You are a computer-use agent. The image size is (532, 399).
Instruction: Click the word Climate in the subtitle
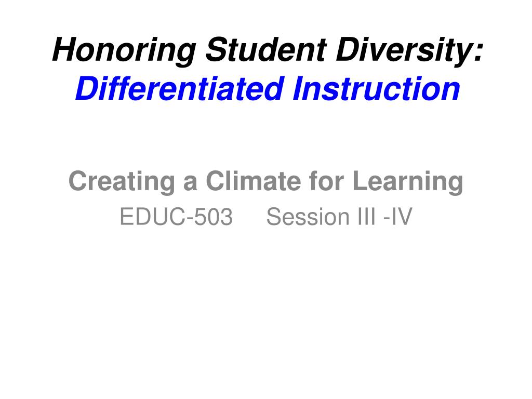point(254,181)
